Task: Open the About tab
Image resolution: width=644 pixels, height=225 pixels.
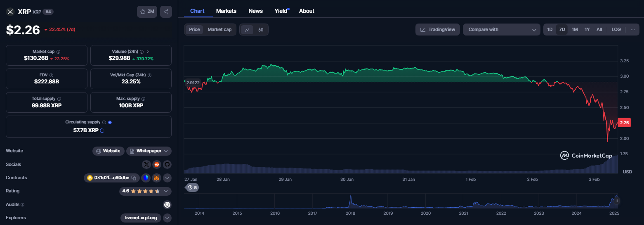Action: click(307, 11)
